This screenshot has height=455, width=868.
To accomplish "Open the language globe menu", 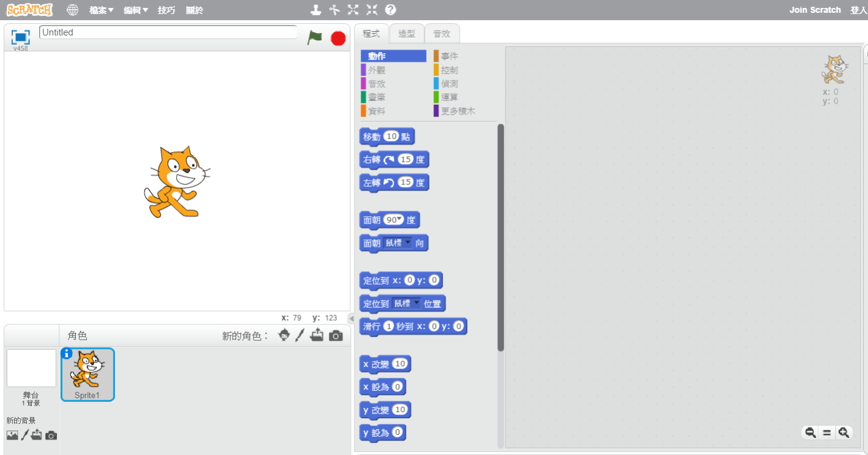I will pyautogui.click(x=73, y=10).
